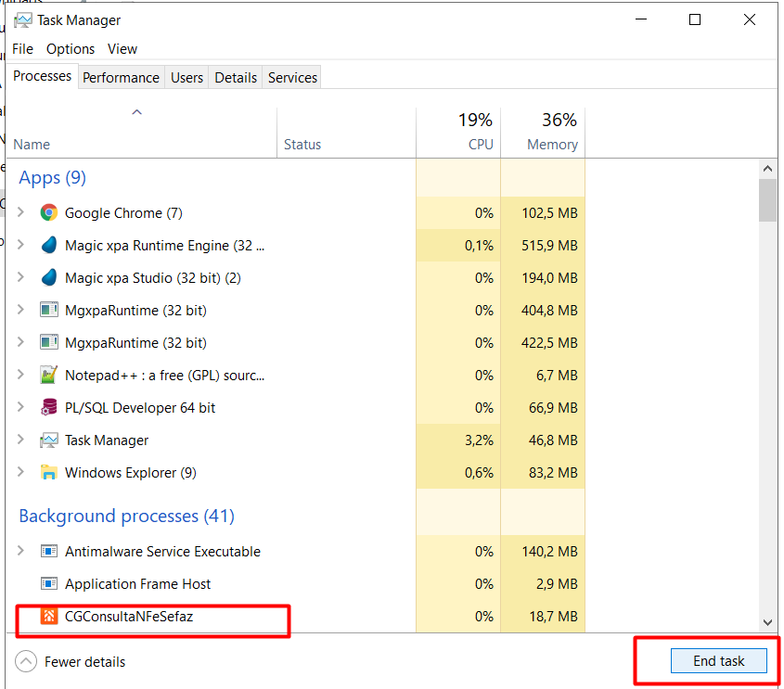Click the Antimalware Service Executable icon
The height and width of the screenshot is (689, 784).
tap(49, 552)
